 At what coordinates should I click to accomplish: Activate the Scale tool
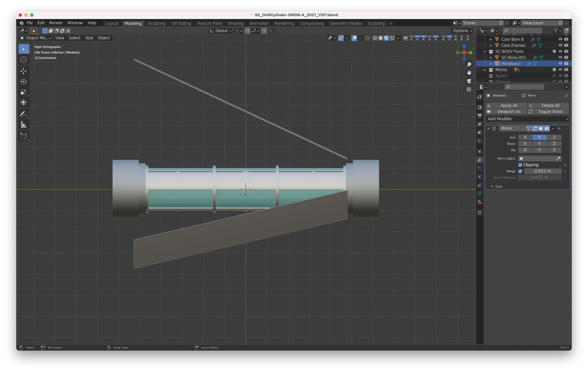tap(24, 92)
